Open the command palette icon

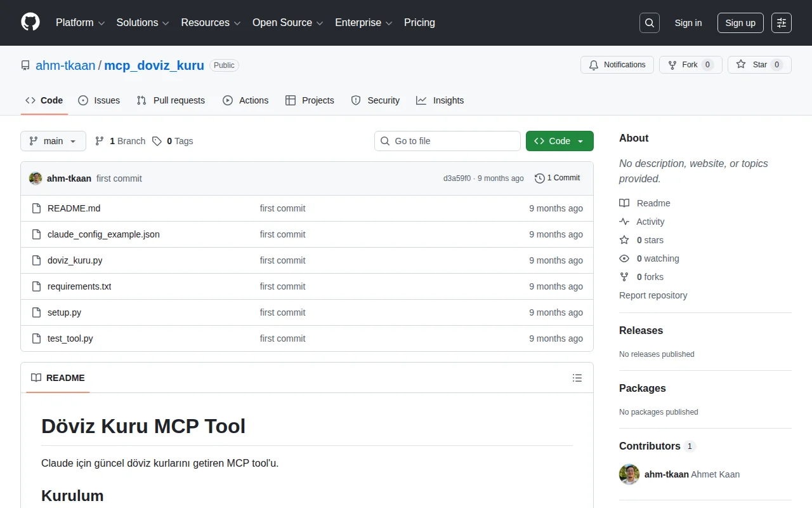click(781, 22)
